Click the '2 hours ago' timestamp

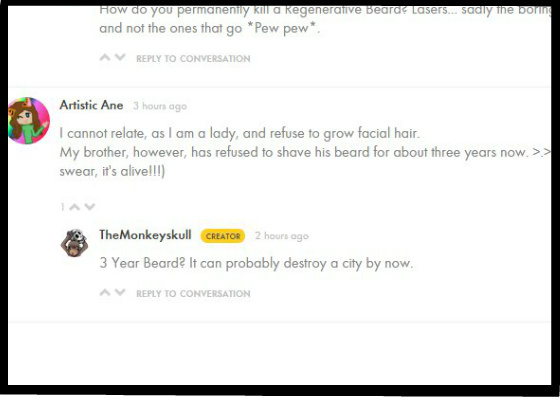[282, 236]
